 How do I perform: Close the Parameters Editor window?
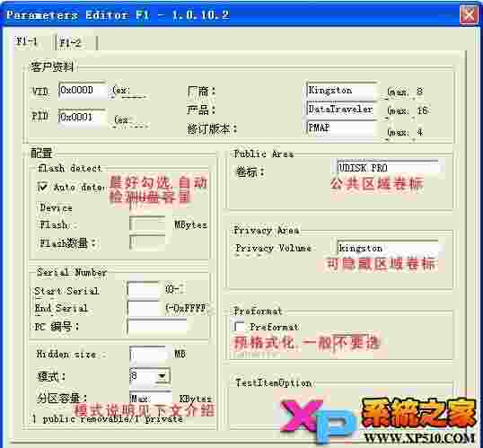(469, 14)
